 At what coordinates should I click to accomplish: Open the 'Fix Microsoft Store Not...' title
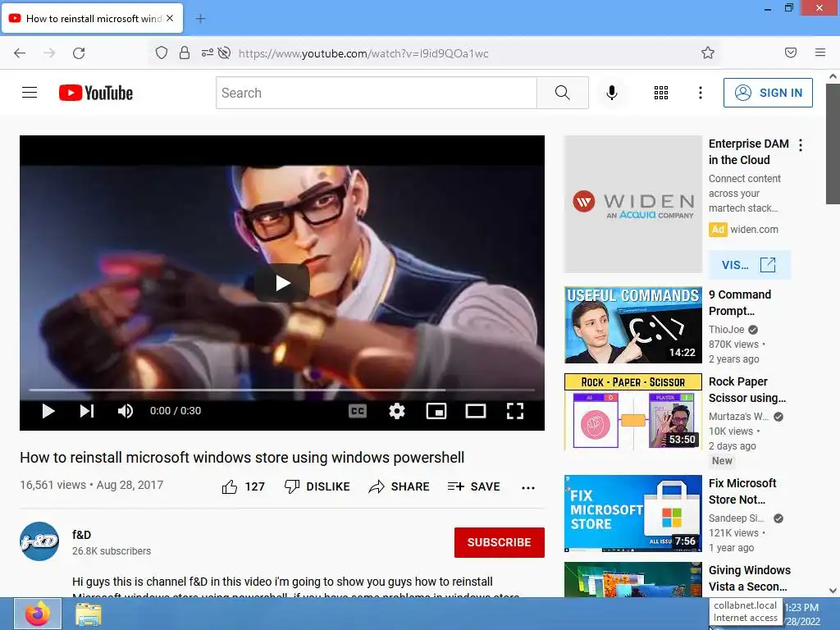tap(742, 491)
